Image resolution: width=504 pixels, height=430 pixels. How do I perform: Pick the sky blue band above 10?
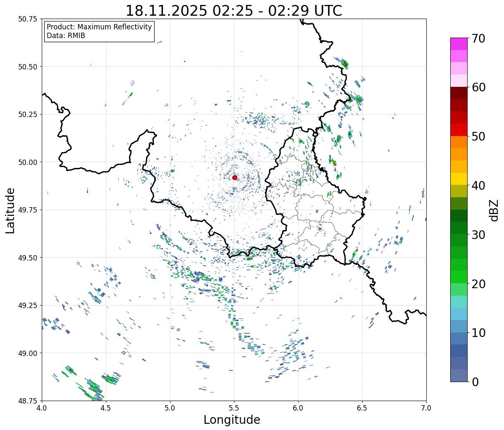459,314
